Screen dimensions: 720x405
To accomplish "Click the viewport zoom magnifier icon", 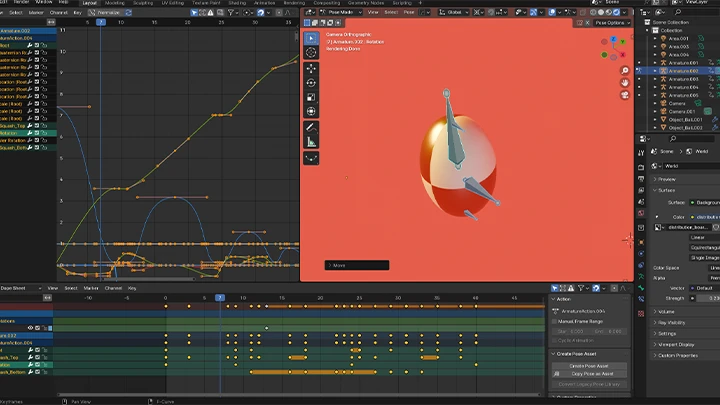I will tap(624, 70).
